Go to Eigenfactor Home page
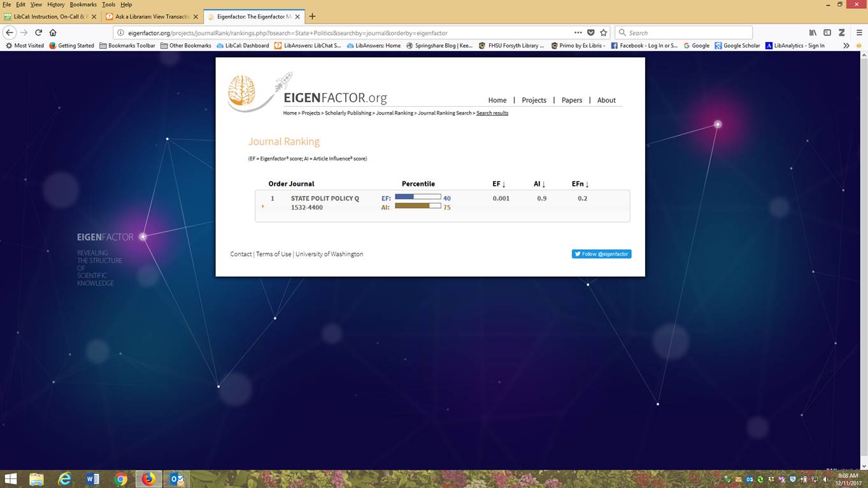The image size is (868, 488). (497, 100)
